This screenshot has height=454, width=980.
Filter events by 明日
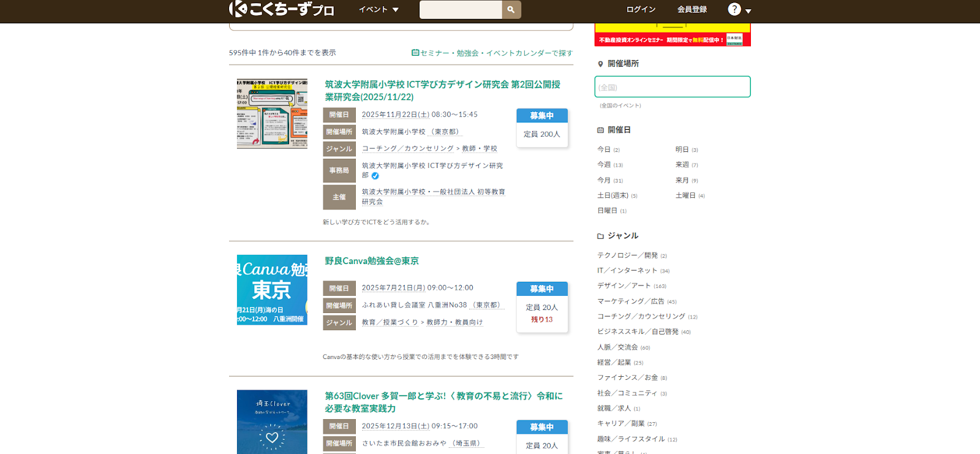click(682, 149)
